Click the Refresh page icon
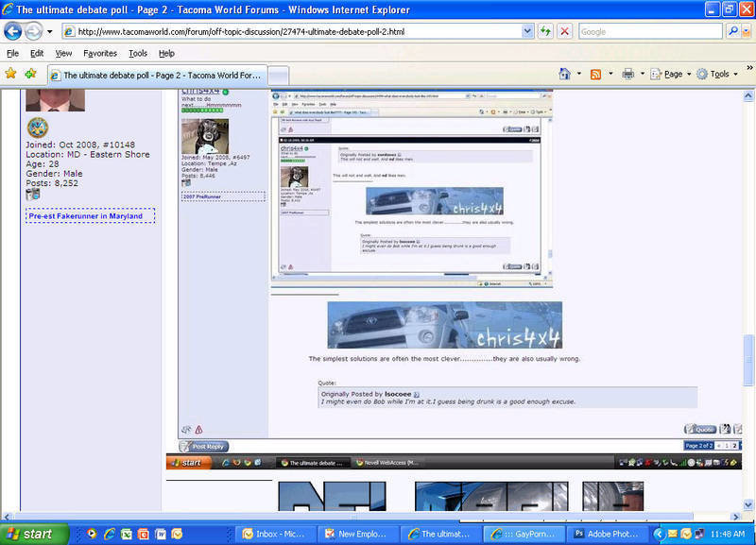This screenshot has width=756, height=545. [545, 32]
